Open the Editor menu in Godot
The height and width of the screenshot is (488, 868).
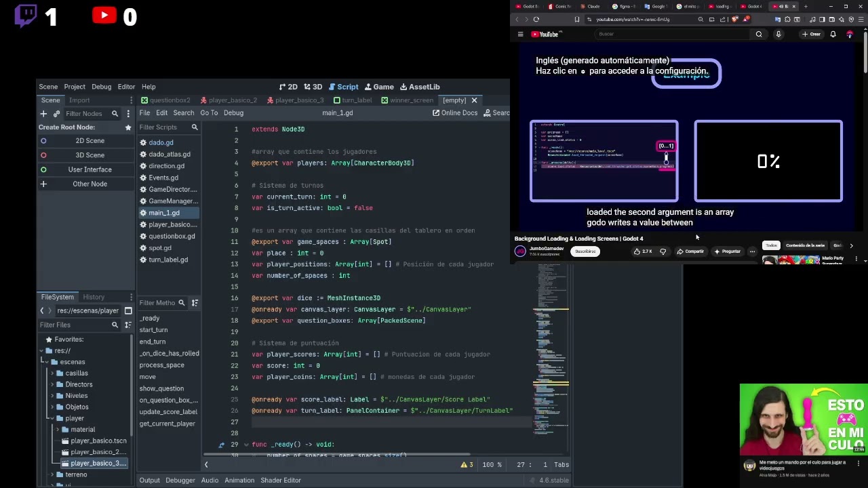point(126,87)
